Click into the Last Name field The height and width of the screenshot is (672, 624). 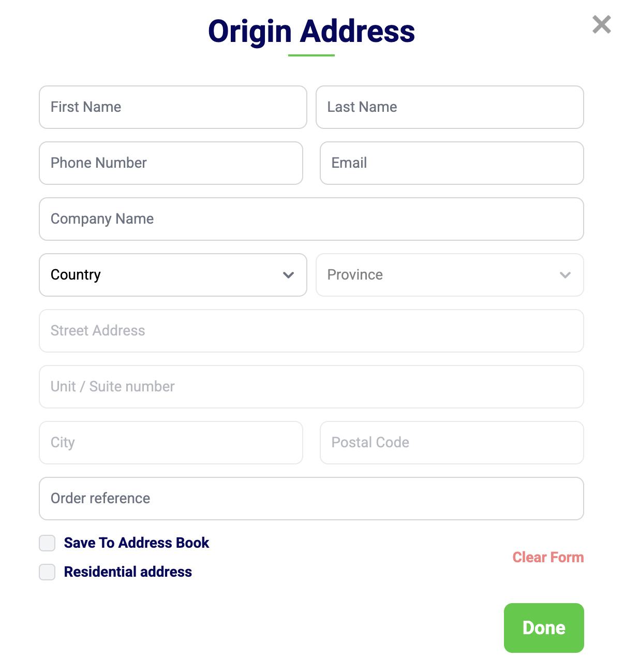[x=450, y=107]
